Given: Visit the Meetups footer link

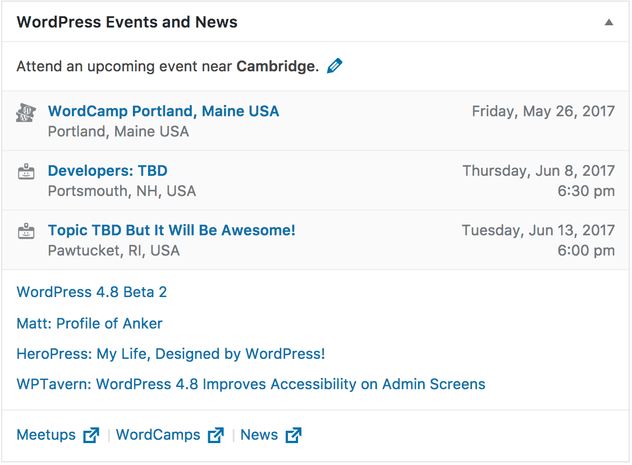Looking at the screenshot, I should 46,435.
